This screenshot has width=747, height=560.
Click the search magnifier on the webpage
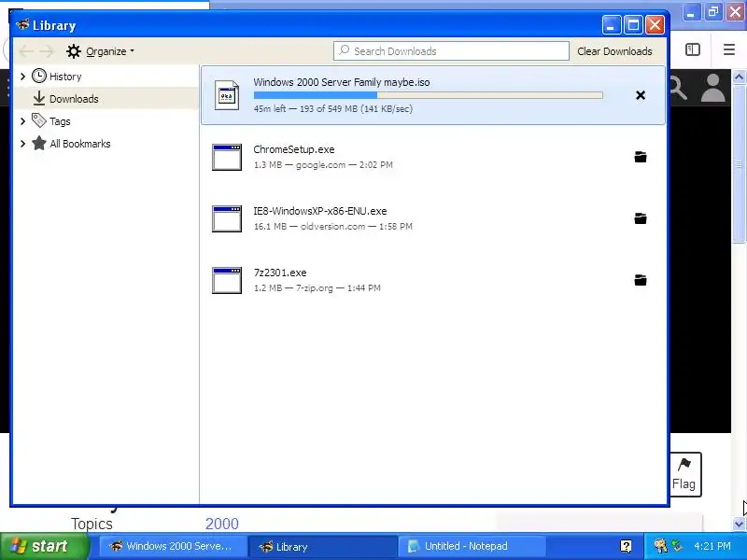(x=679, y=89)
